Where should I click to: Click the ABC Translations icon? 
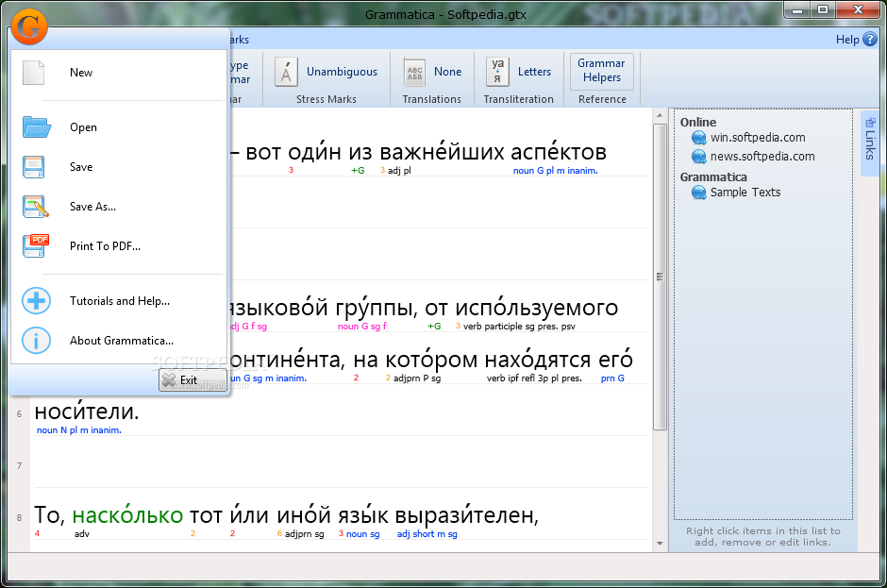click(x=414, y=73)
